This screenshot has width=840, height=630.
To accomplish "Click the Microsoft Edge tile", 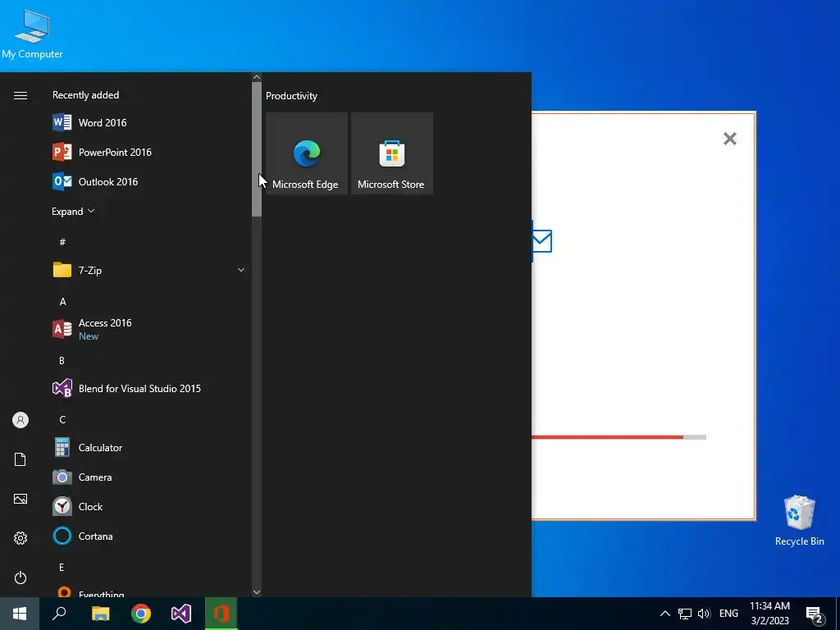I will tap(307, 153).
